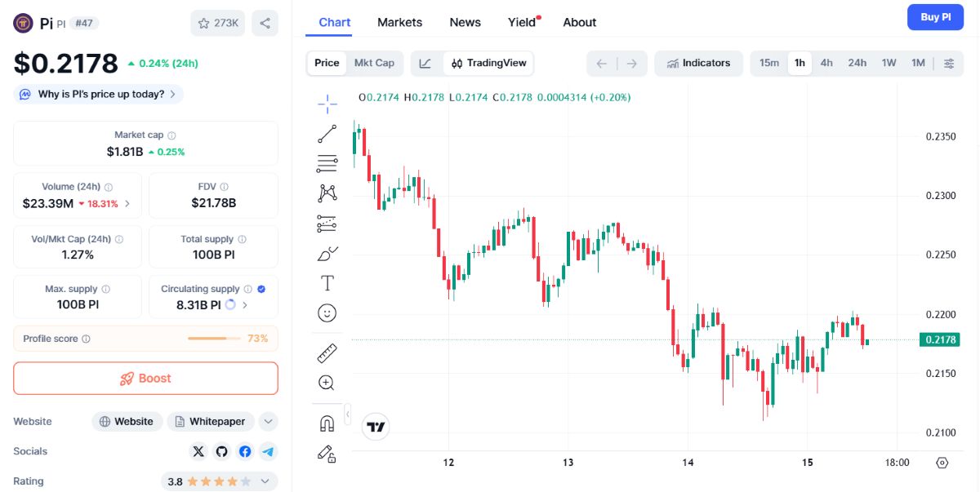The height and width of the screenshot is (492, 980).
Task: Open the Markets tab
Action: pyautogui.click(x=400, y=22)
